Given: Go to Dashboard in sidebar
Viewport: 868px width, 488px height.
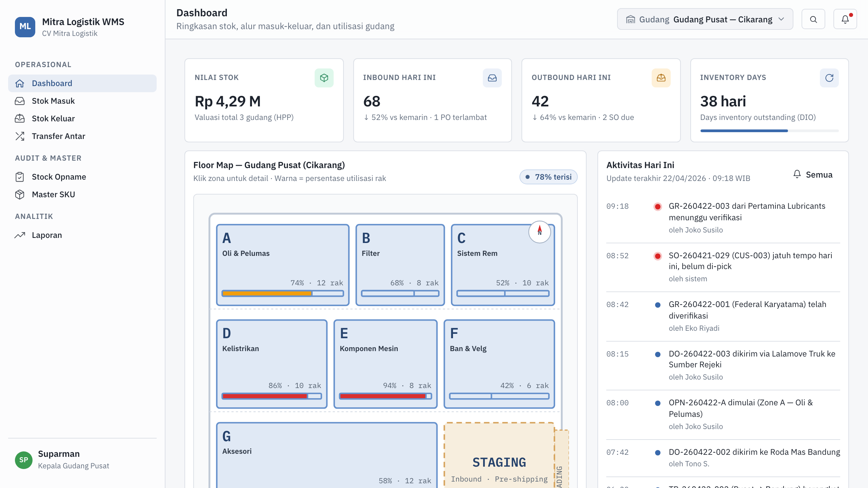Looking at the screenshot, I should tap(82, 83).
